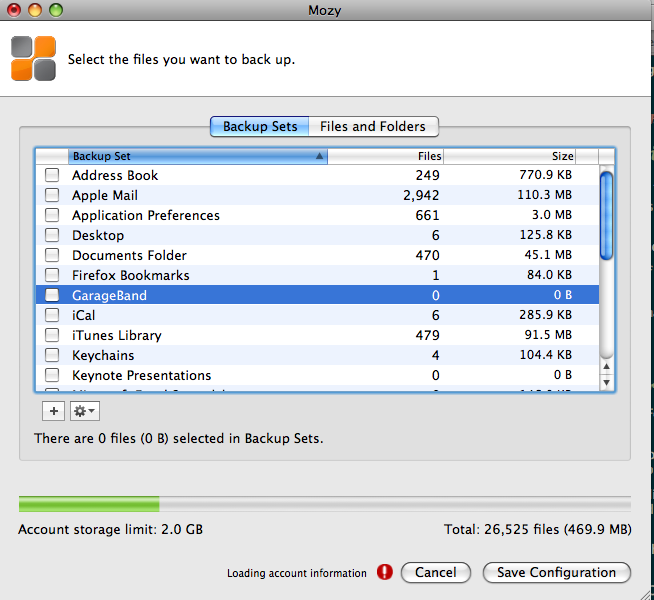Click the 770.9 KB size value
The width and height of the screenshot is (654, 600).
pyautogui.click(x=546, y=175)
